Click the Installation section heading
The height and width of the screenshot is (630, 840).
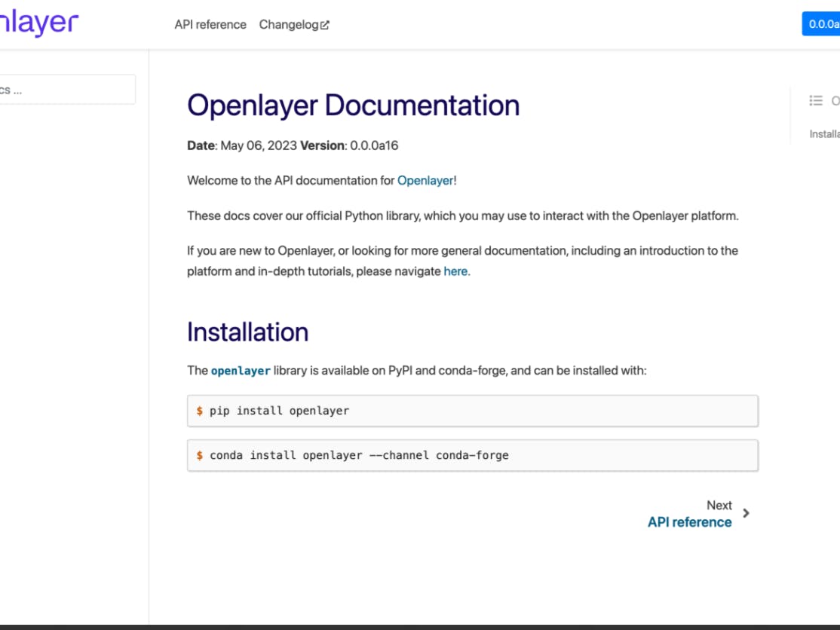pos(248,332)
